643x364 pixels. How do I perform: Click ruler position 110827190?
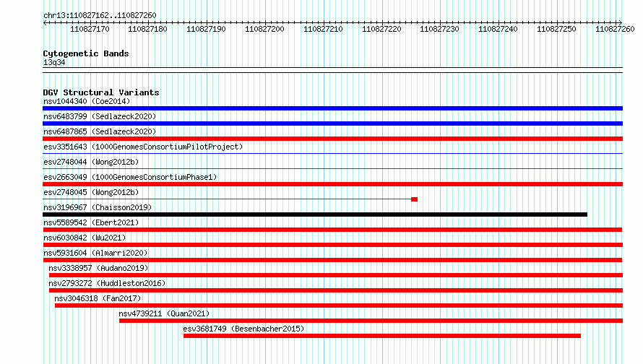coord(207,29)
